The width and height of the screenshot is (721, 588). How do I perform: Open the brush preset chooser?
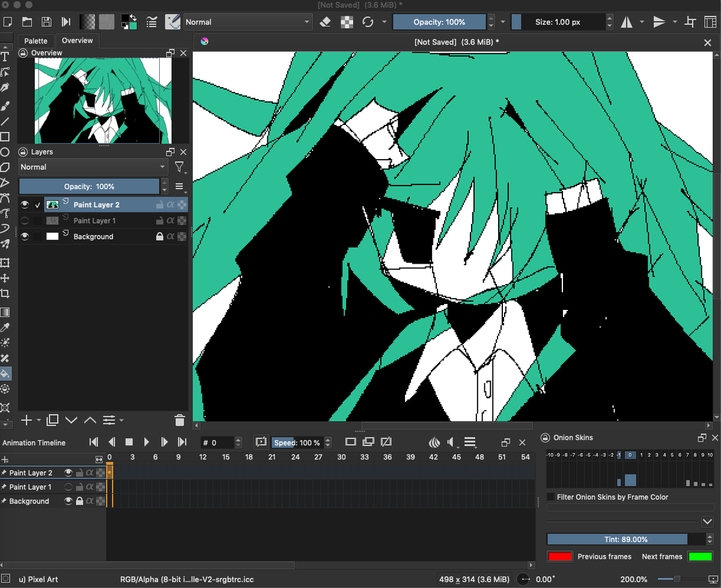pos(172,22)
